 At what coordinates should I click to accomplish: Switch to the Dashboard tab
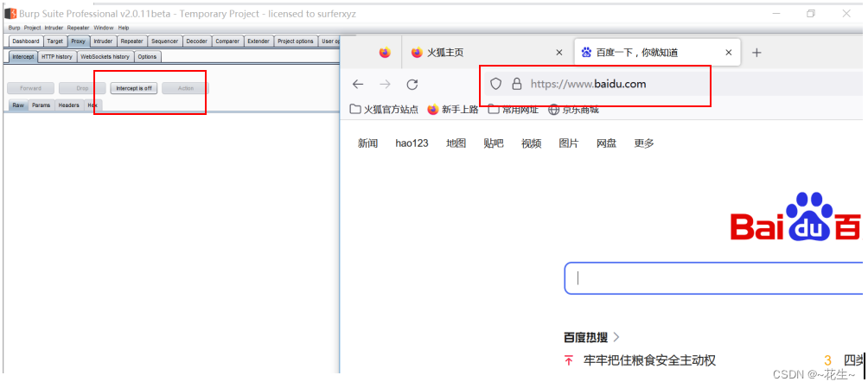[26, 41]
